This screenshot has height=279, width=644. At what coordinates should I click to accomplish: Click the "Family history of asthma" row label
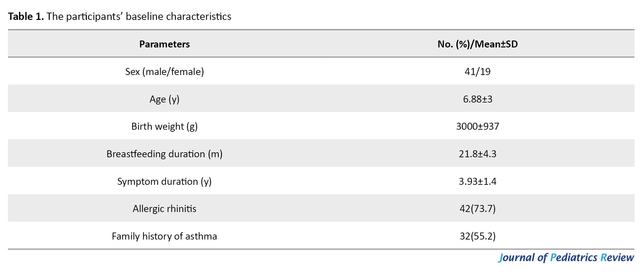tap(164, 236)
